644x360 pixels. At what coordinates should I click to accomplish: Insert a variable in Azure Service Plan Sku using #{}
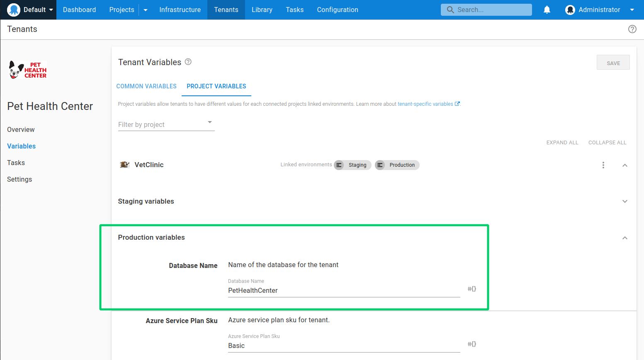pos(471,344)
